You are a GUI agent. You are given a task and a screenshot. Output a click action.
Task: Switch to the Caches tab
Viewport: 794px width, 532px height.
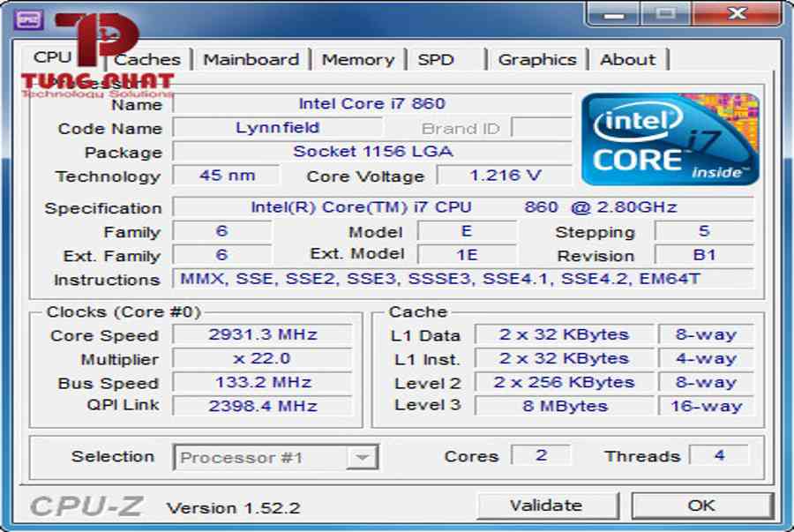(146, 60)
